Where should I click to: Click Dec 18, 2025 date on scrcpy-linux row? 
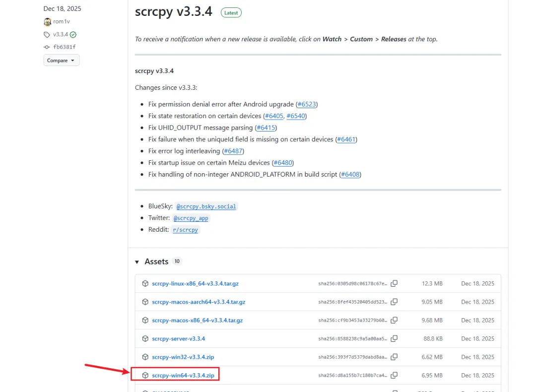(x=477, y=283)
